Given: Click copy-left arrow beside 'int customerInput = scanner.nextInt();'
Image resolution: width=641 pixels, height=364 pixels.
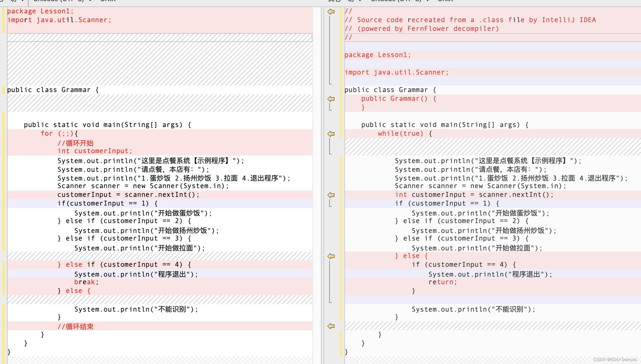Looking at the screenshot, I should (x=331, y=195).
